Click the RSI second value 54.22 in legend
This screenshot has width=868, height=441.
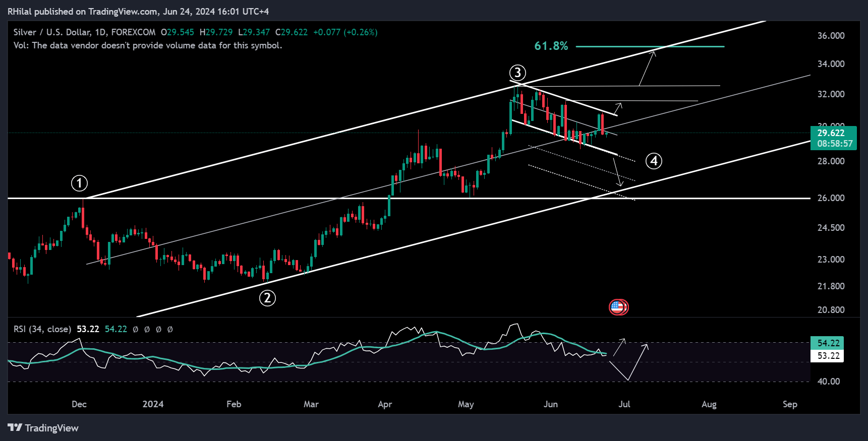115,329
